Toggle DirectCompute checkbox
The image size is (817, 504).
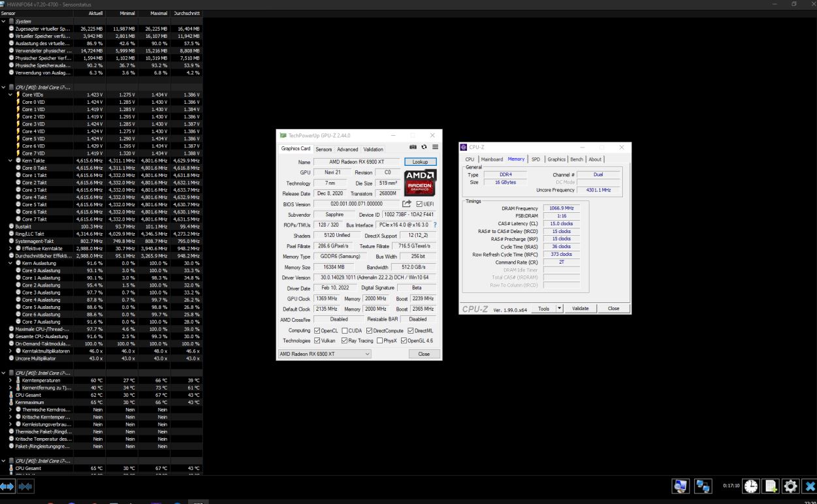click(370, 331)
